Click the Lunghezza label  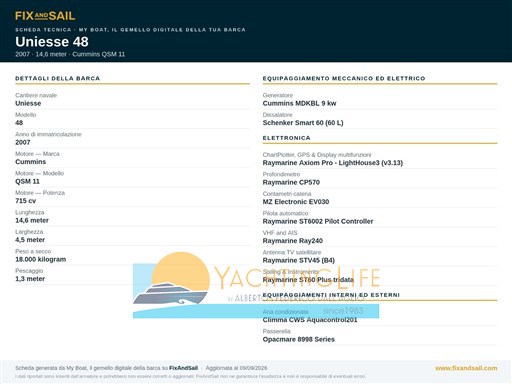coord(29,212)
